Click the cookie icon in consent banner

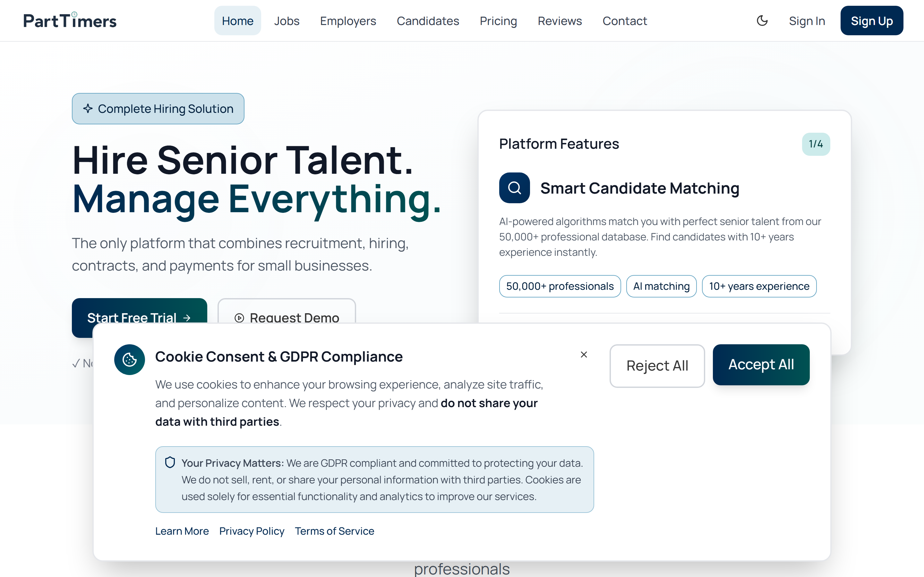tap(129, 359)
